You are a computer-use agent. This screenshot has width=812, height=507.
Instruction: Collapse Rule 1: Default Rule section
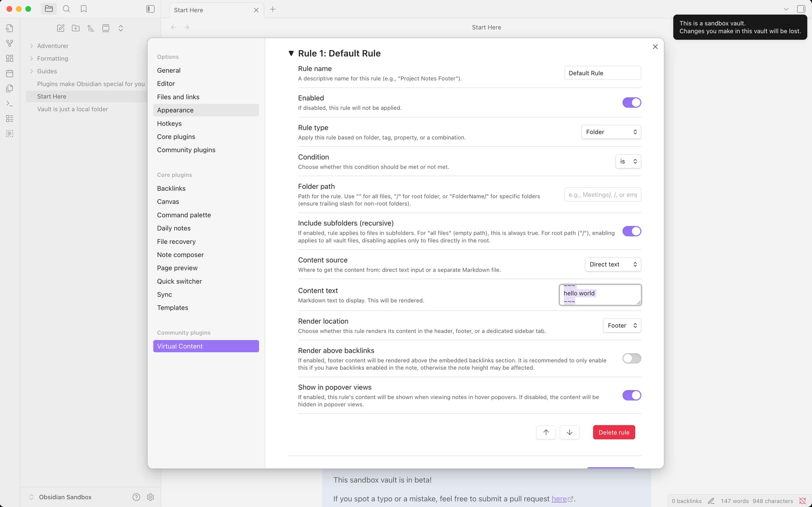291,53
